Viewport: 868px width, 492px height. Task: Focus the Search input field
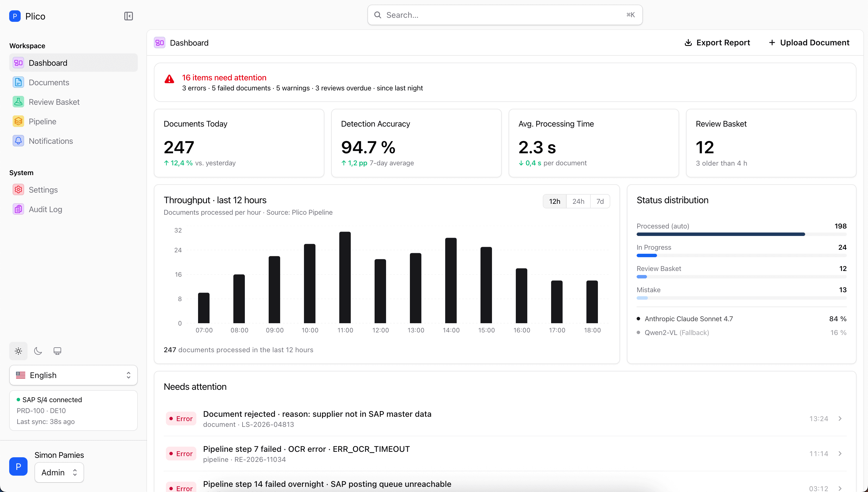(505, 15)
